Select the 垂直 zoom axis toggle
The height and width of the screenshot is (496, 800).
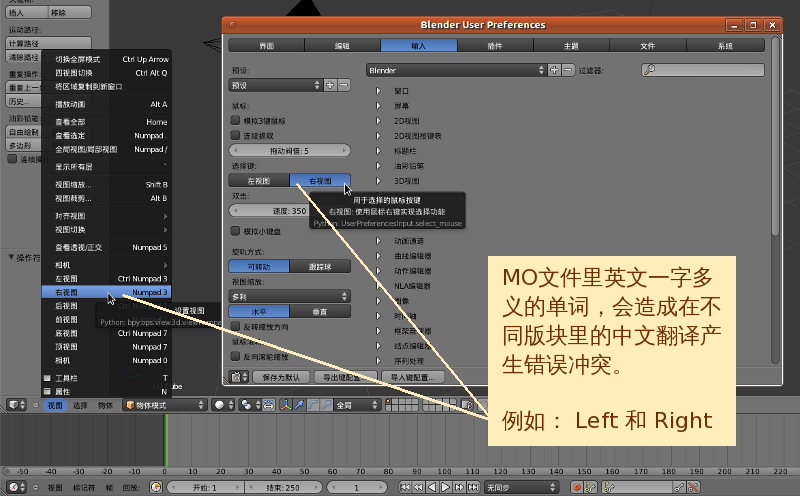[320, 311]
